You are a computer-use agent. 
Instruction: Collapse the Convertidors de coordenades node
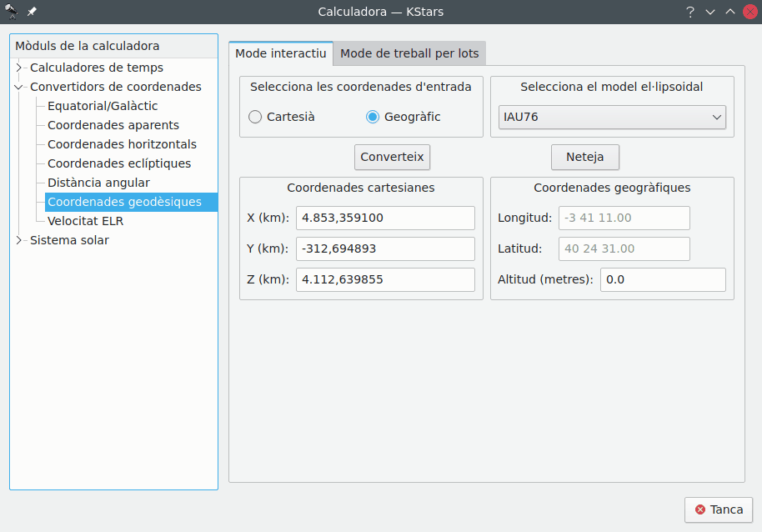19,87
